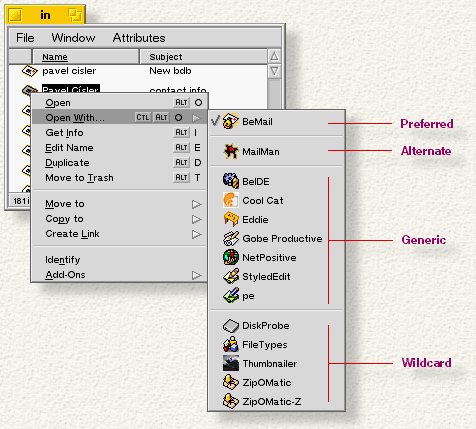Click the yellow window tab zoom box
The image size is (476, 429).
[x=75, y=15]
